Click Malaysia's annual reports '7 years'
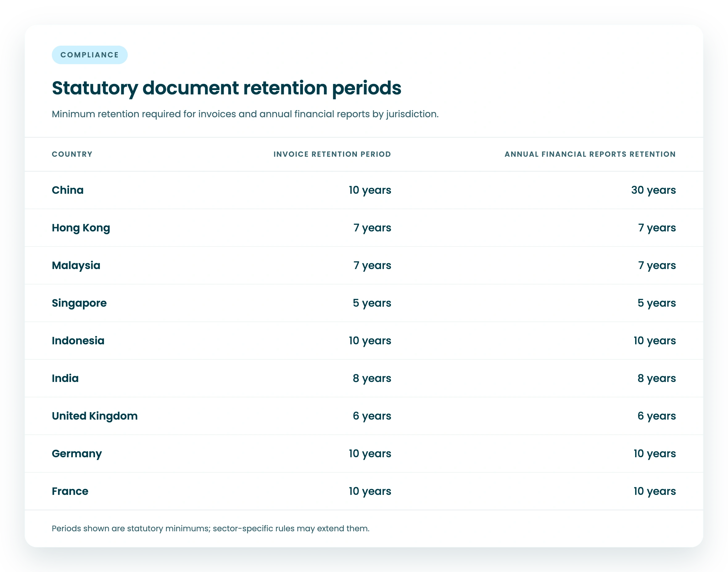728x572 pixels. 657,265
